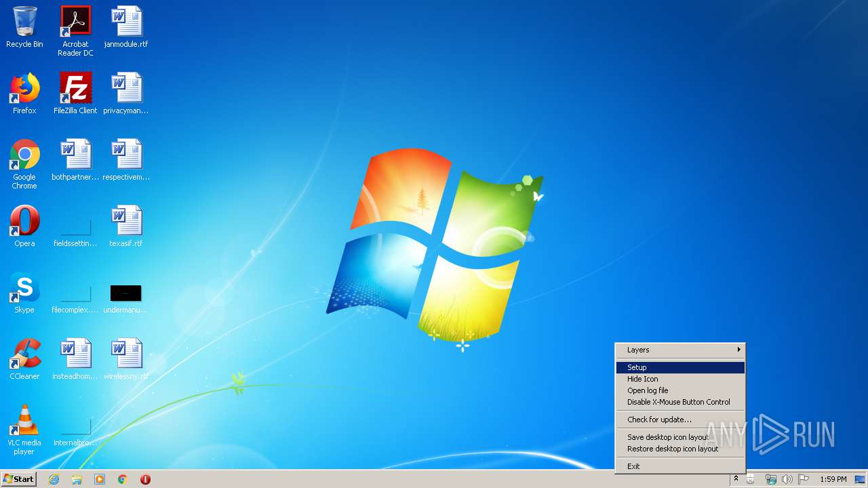This screenshot has width=868, height=488.
Task: Launch Internet Explorer from the taskbar
Action: [54, 479]
